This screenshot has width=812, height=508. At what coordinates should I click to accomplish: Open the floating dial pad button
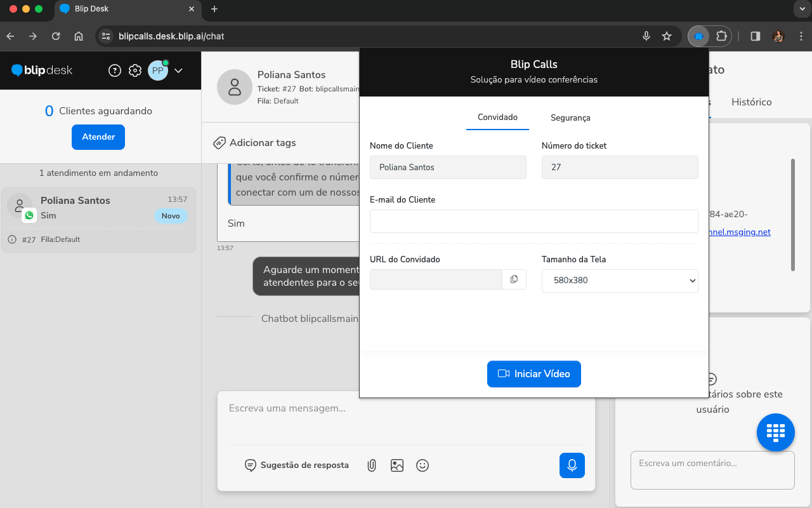pos(776,432)
